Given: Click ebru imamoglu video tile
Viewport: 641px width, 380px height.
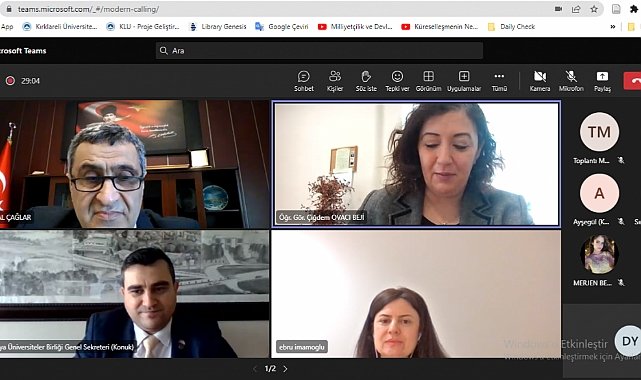Looking at the screenshot, I should point(416,294).
